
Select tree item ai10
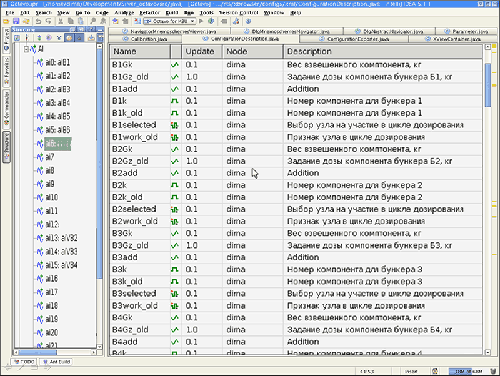52,197
